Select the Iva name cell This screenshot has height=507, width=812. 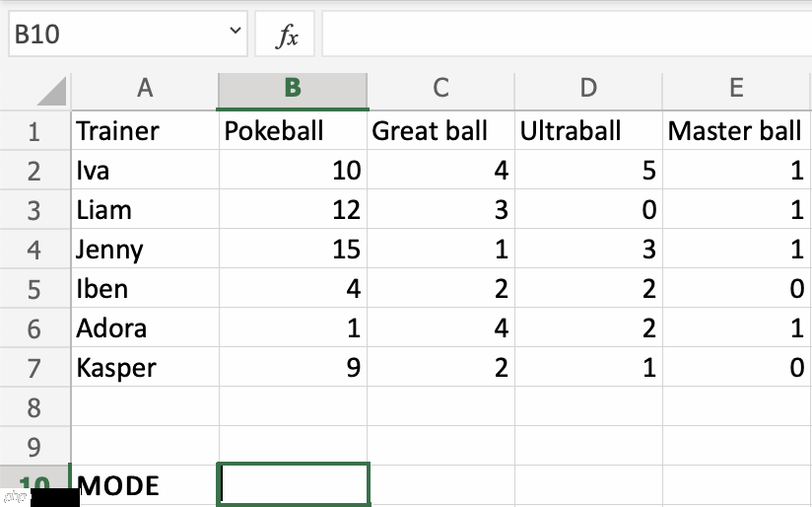click(x=145, y=170)
